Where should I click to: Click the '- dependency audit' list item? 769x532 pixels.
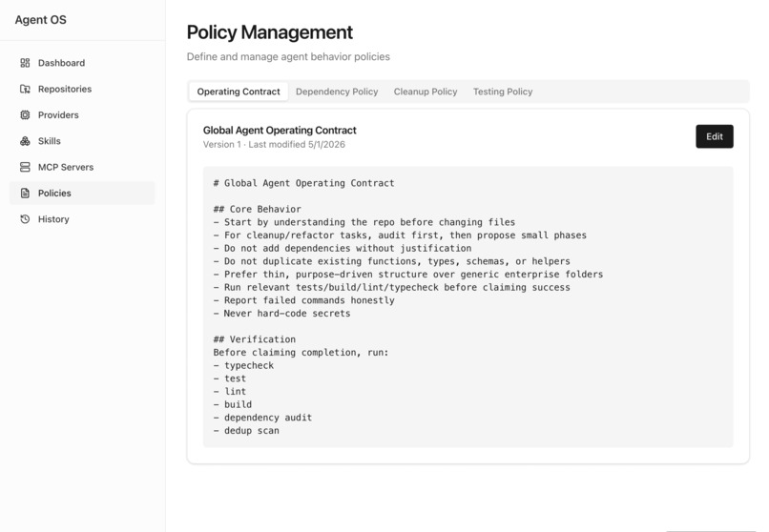pyautogui.click(x=262, y=418)
